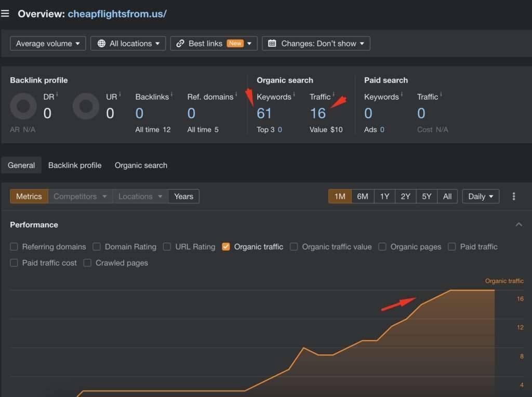The height and width of the screenshot is (397, 532).
Task: Enable URL Rating checkbox
Action: (x=167, y=247)
